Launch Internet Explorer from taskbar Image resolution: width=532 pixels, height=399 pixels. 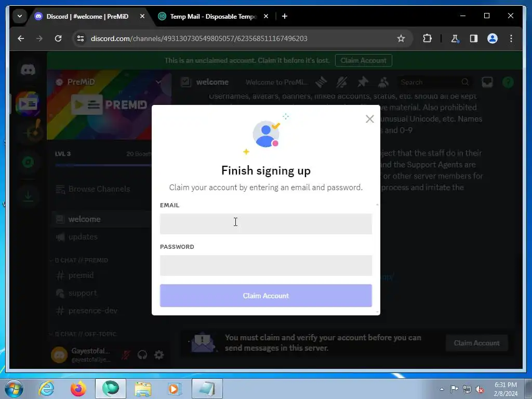click(x=46, y=389)
